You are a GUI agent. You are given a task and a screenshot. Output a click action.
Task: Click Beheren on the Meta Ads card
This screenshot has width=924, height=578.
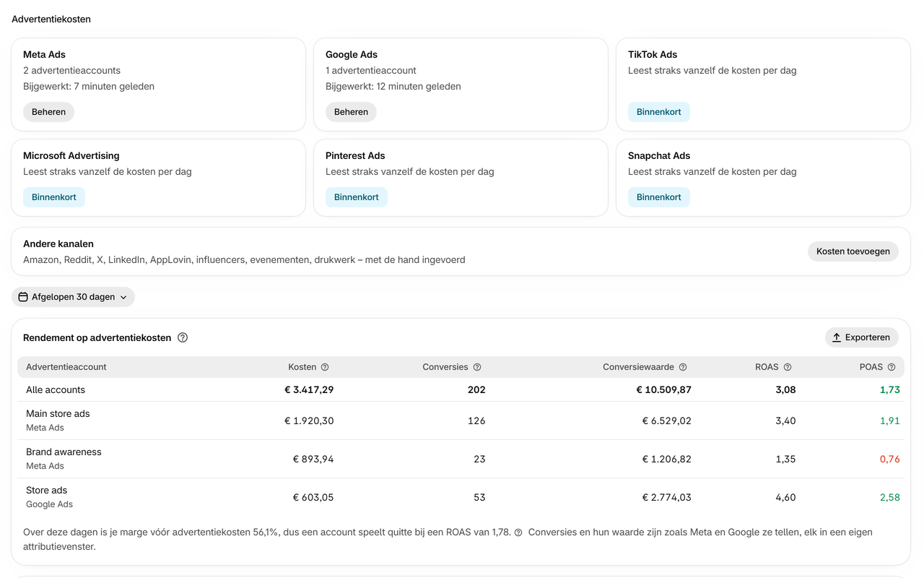coord(48,112)
